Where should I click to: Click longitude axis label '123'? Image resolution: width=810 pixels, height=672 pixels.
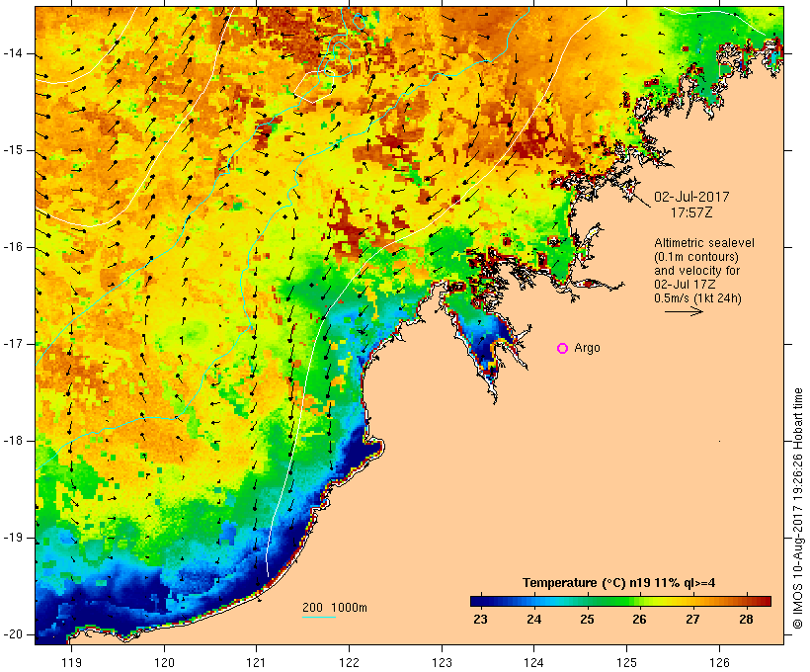[x=442, y=662]
